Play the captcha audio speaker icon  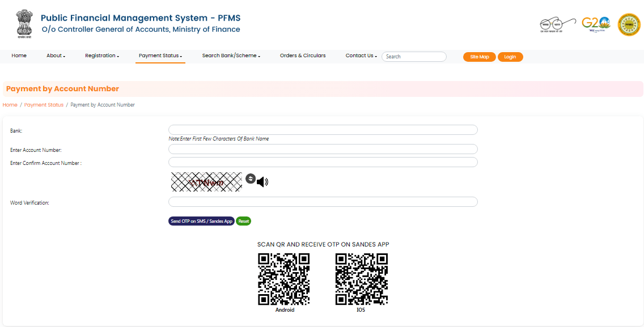(262, 182)
